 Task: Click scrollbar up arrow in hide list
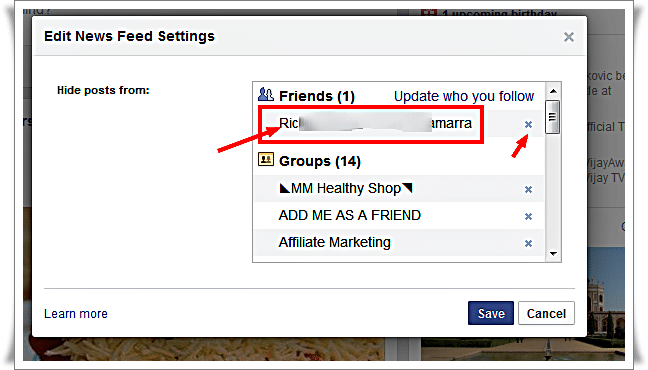[553, 91]
